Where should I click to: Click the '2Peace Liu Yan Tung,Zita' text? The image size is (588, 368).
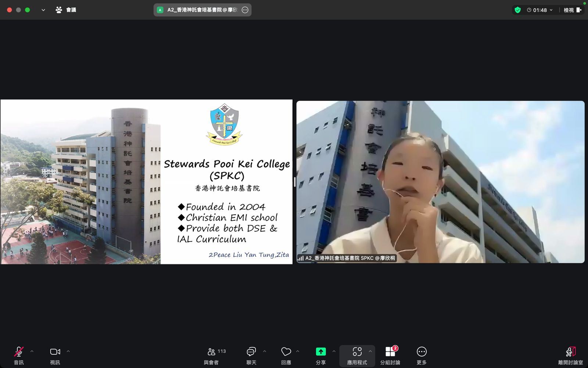248,255
